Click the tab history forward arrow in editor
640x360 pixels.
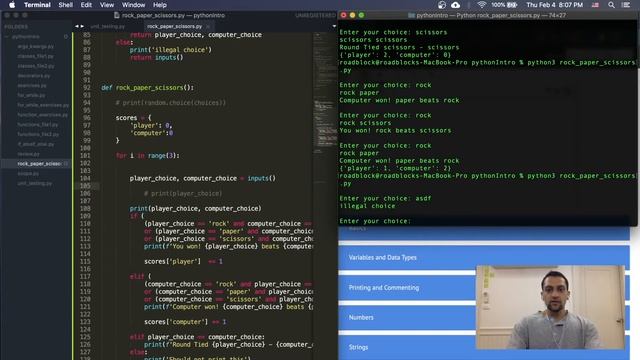coord(82,26)
